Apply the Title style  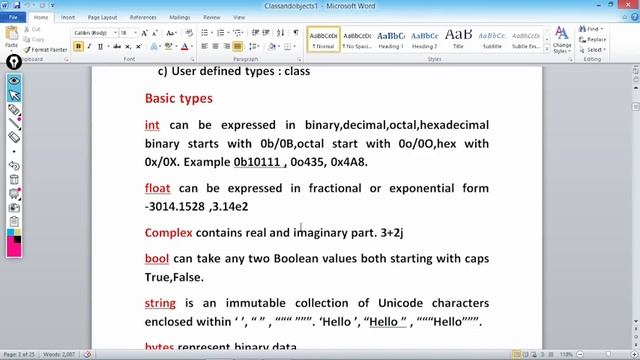[458, 40]
